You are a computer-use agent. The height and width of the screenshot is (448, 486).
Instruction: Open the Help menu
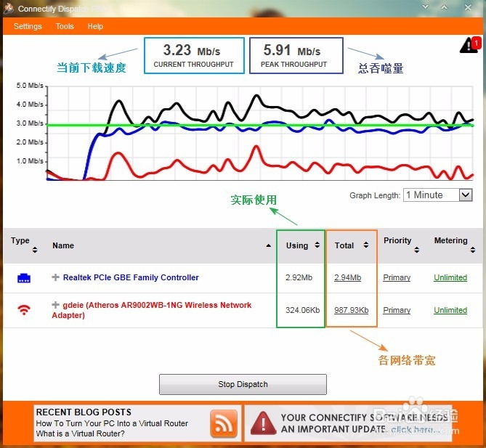95,26
